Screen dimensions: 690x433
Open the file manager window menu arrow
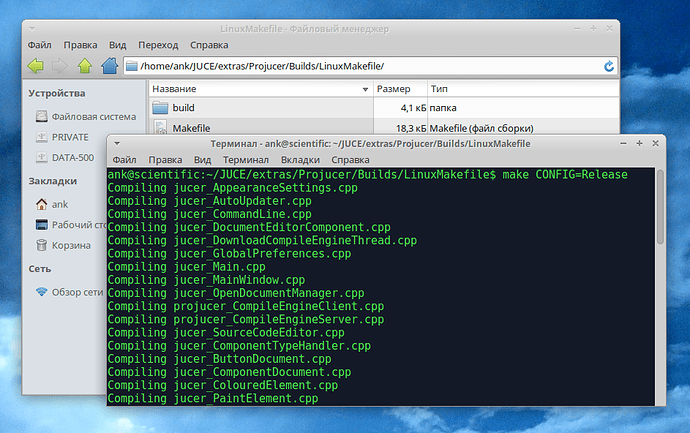(32, 29)
